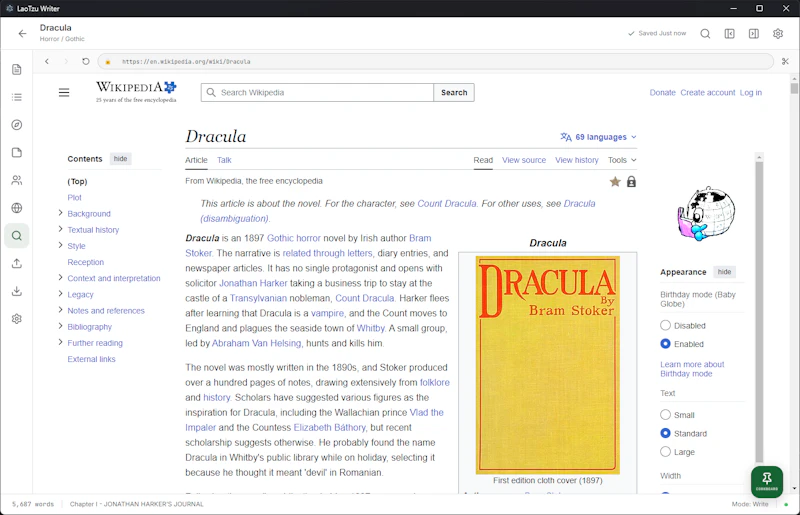
Task: Expand Textual history section in contents
Action: [x=61, y=229]
